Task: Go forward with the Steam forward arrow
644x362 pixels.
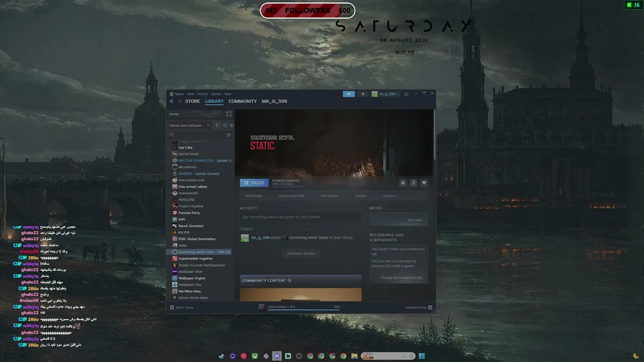Action: click(x=179, y=101)
